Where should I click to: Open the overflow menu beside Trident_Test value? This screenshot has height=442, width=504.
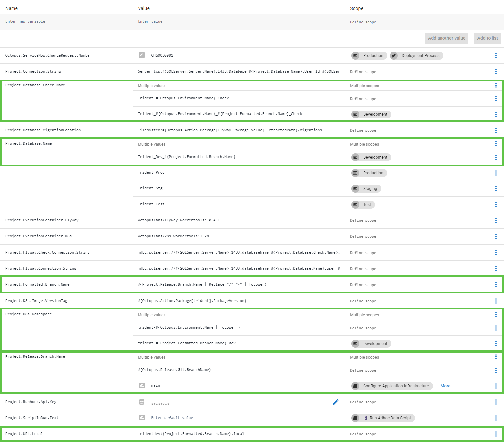pos(496,204)
